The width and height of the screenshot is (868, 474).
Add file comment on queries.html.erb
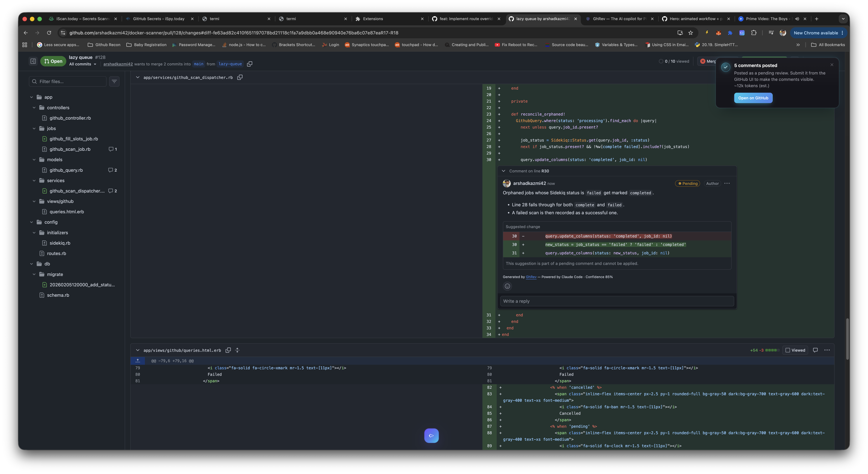(815, 350)
